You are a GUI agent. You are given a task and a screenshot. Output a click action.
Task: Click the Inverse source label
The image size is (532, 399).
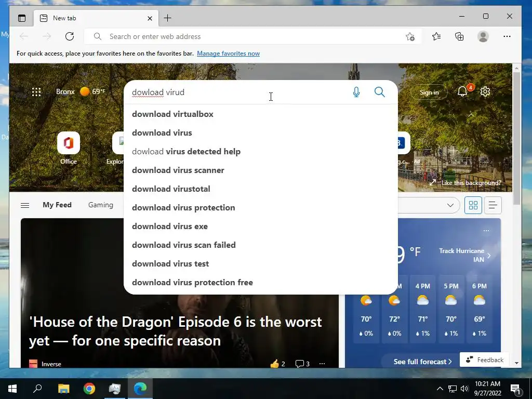(x=51, y=364)
